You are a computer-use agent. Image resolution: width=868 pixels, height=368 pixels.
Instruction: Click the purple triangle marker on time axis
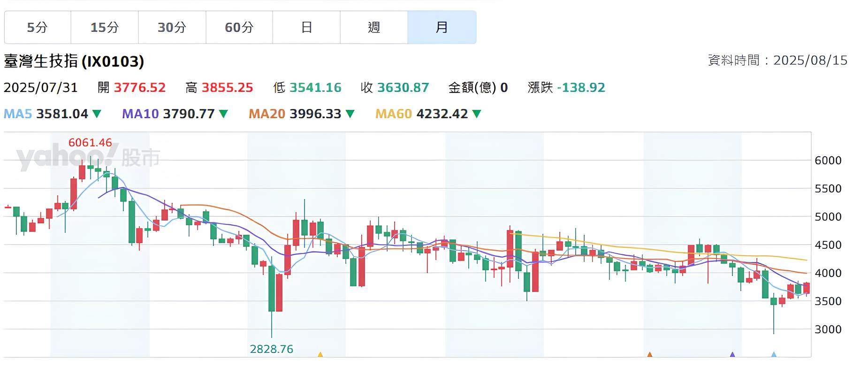pyautogui.click(x=732, y=355)
